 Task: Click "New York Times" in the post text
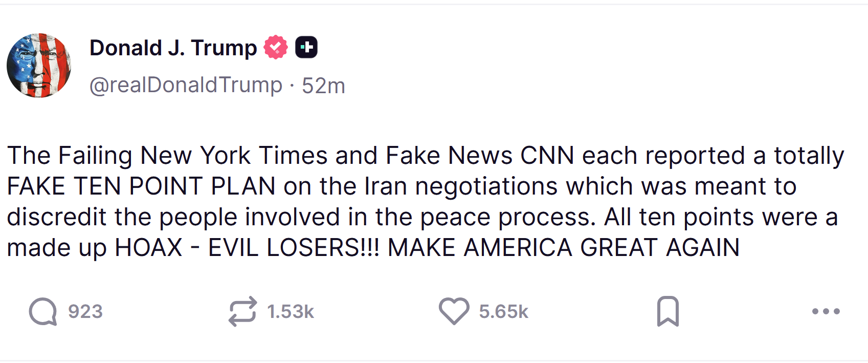tap(234, 156)
